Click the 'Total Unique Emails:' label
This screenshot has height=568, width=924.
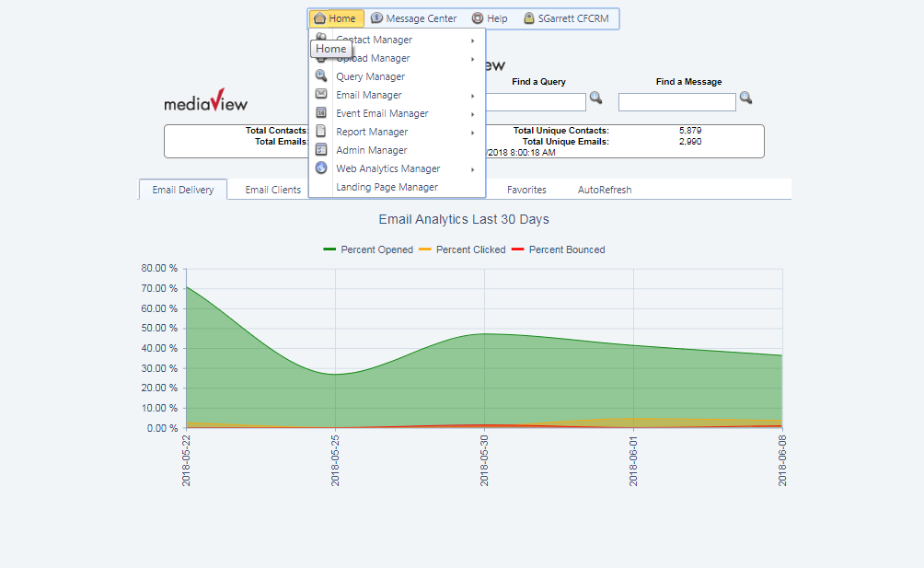pos(566,142)
